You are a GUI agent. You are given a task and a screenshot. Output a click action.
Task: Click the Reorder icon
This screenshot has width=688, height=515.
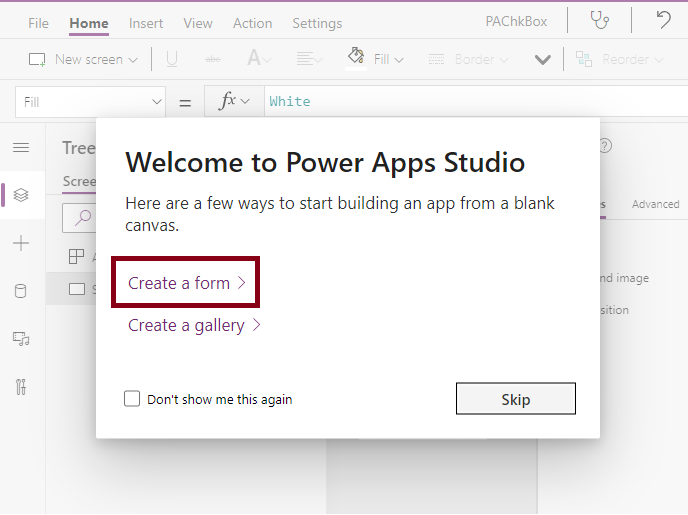point(584,59)
